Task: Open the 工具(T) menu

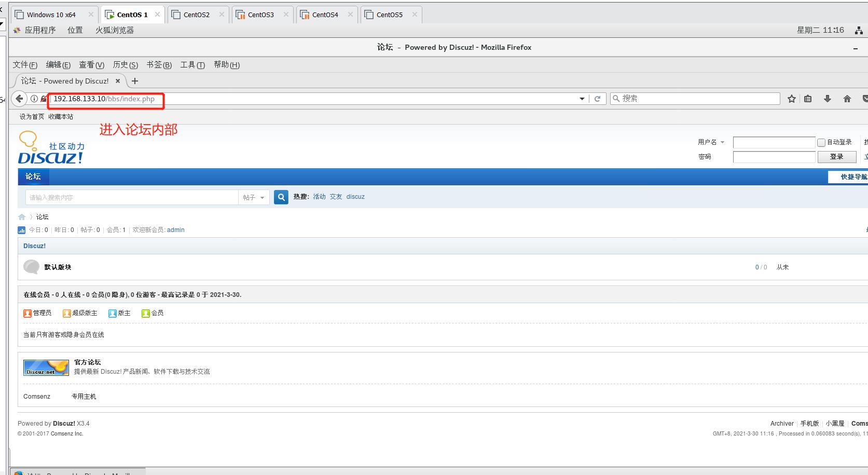Action: 192,65
